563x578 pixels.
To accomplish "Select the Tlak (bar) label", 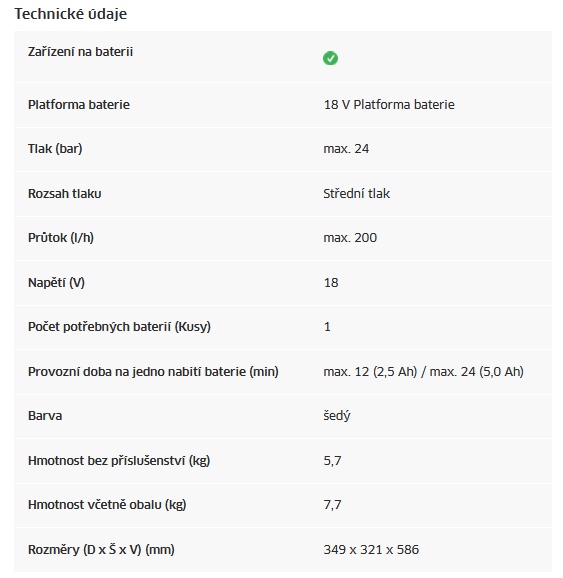I will coord(55,149).
